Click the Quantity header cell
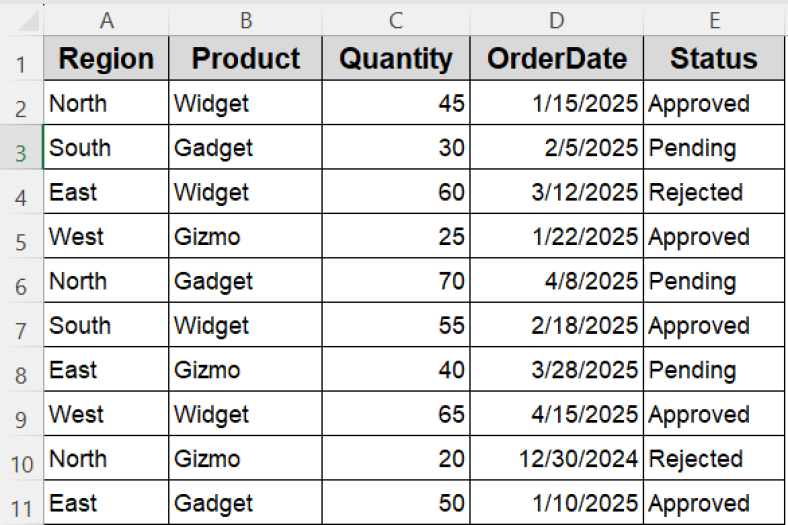The width and height of the screenshot is (788, 525). point(396,59)
